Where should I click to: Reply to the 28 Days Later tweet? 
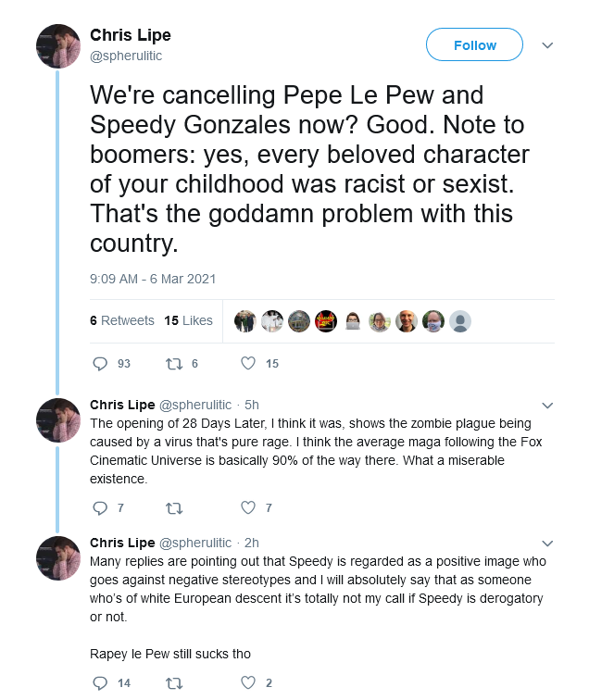pyautogui.click(x=100, y=508)
